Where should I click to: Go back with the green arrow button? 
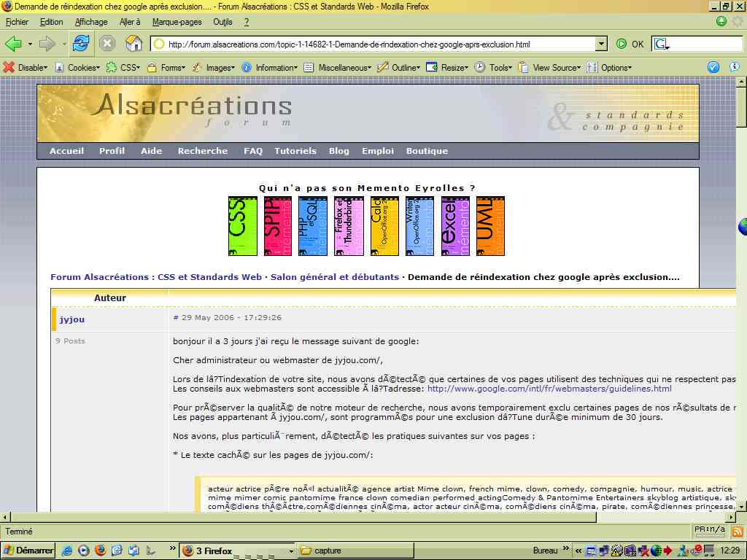pos(13,44)
